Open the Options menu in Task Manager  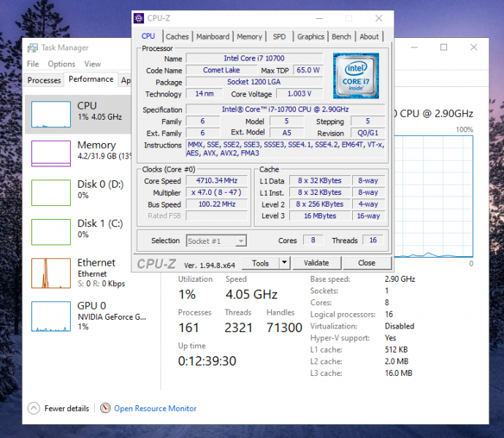pos(61,64)
